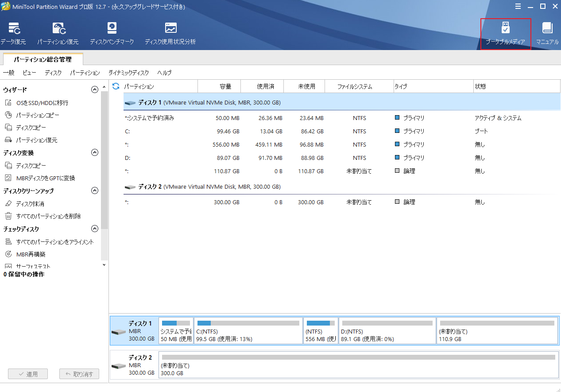
Task: Open the パーティション menu
Action: 85,73
